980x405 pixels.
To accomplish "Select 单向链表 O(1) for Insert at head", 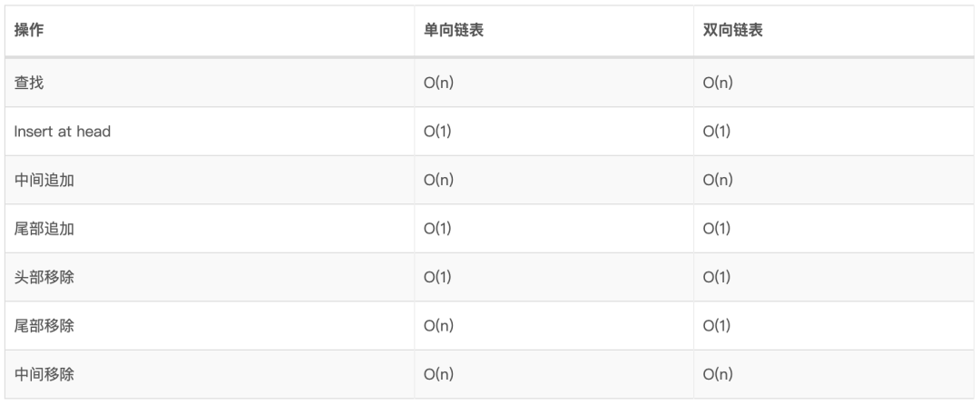I will pyautogui.click(x=437, y=132).
